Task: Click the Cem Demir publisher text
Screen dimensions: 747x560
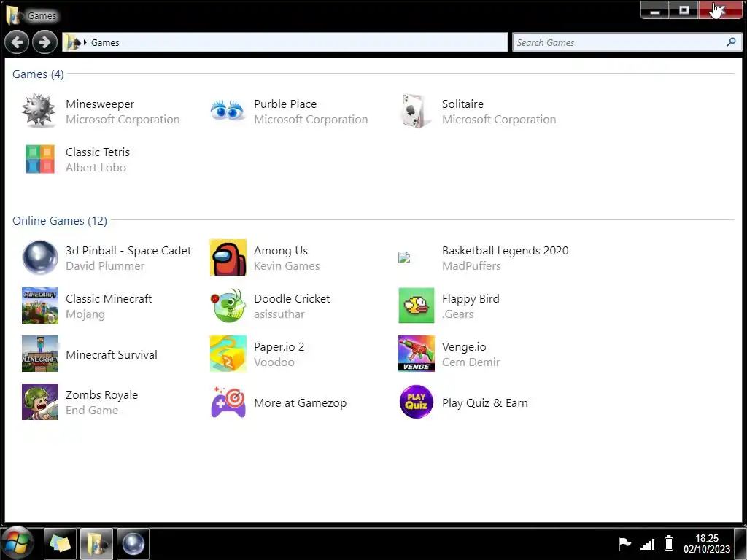Action: 471,362
